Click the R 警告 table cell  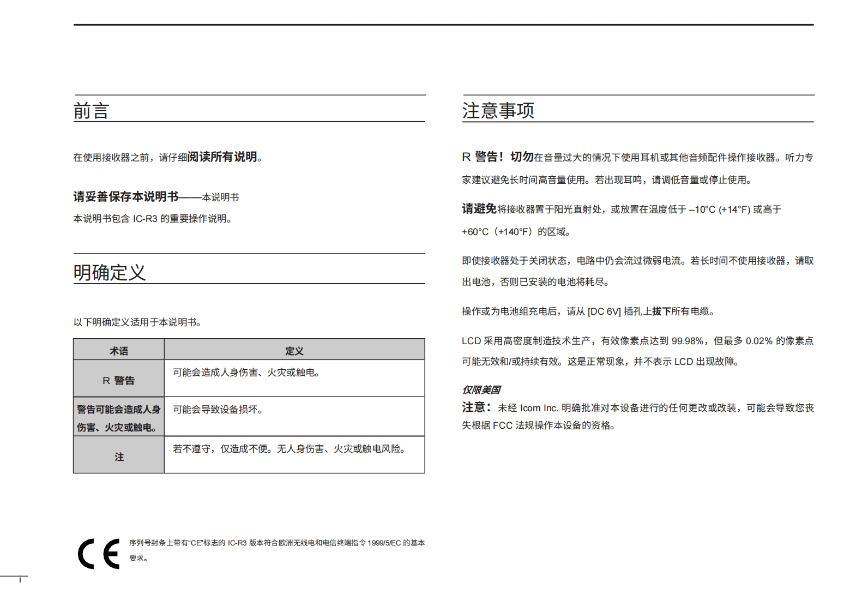pos(119,380)
